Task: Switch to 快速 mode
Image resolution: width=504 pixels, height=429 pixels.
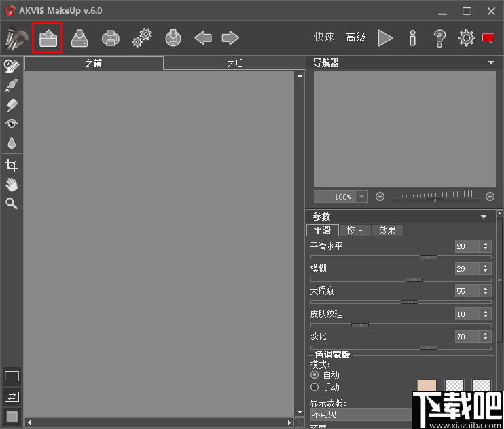Action: click(324, 37)
